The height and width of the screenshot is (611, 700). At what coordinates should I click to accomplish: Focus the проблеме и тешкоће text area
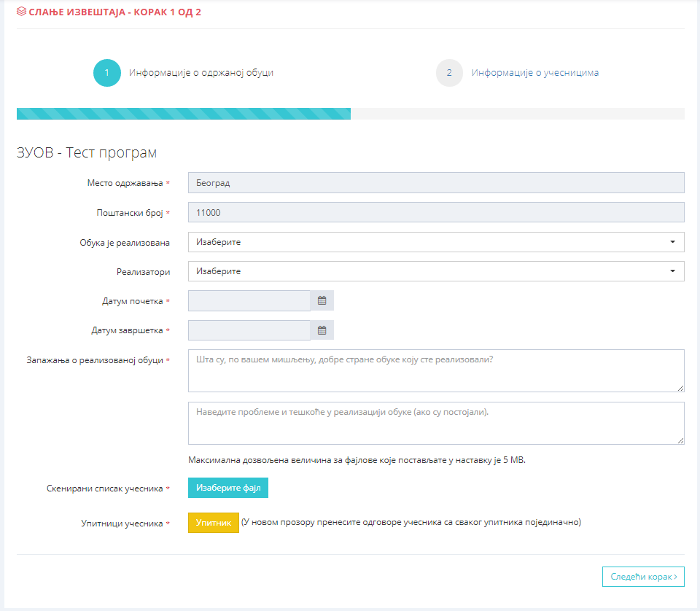435,423
